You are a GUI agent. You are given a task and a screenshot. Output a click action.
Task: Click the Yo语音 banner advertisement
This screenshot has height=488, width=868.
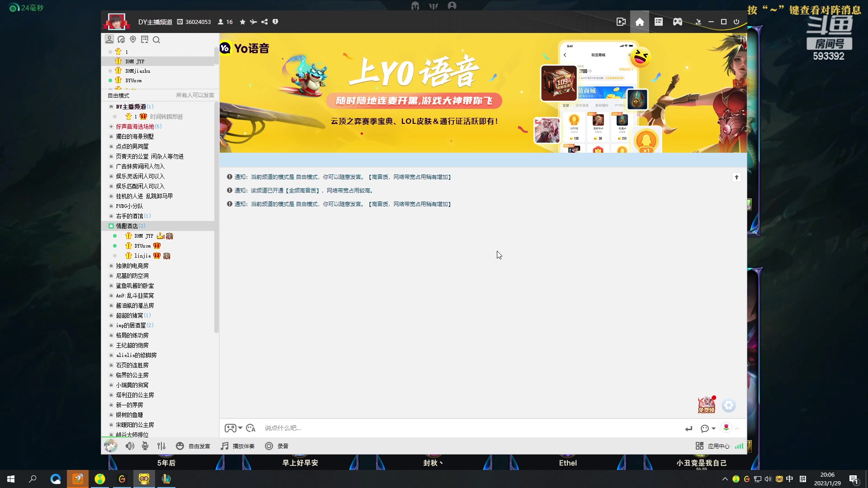pyautogui.click(x=483, y=93)
